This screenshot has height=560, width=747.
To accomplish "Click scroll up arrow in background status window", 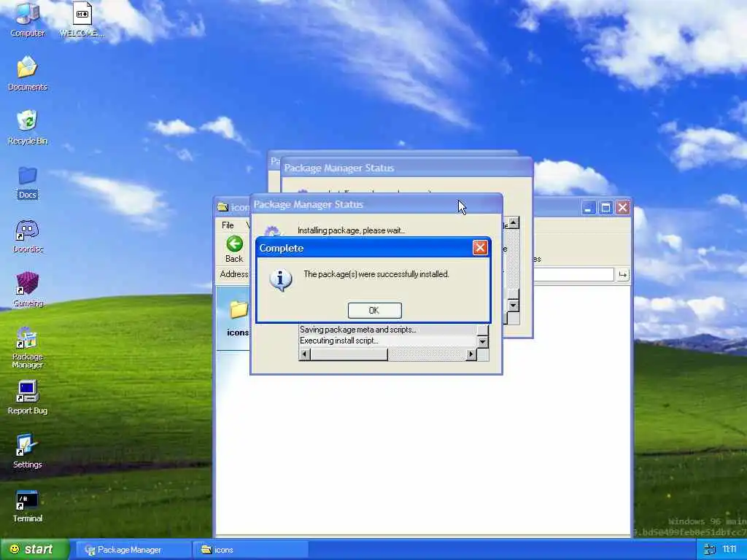I will tap(513, 222).
